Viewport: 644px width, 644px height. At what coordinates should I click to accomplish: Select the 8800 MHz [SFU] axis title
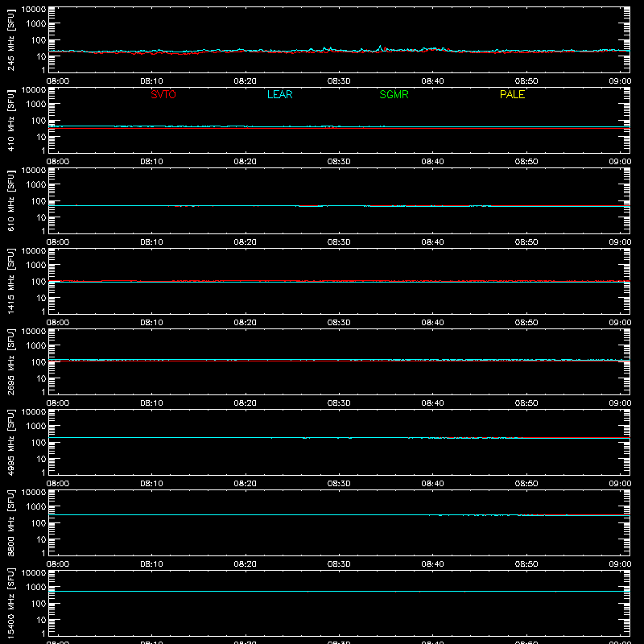tap(11, 522)
